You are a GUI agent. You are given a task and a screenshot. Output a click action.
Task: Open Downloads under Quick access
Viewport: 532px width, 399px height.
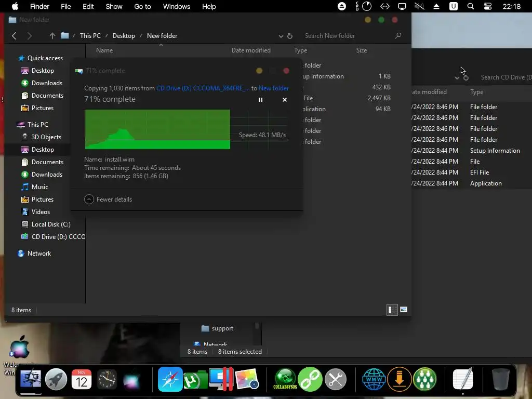click(x=47, y=83)
